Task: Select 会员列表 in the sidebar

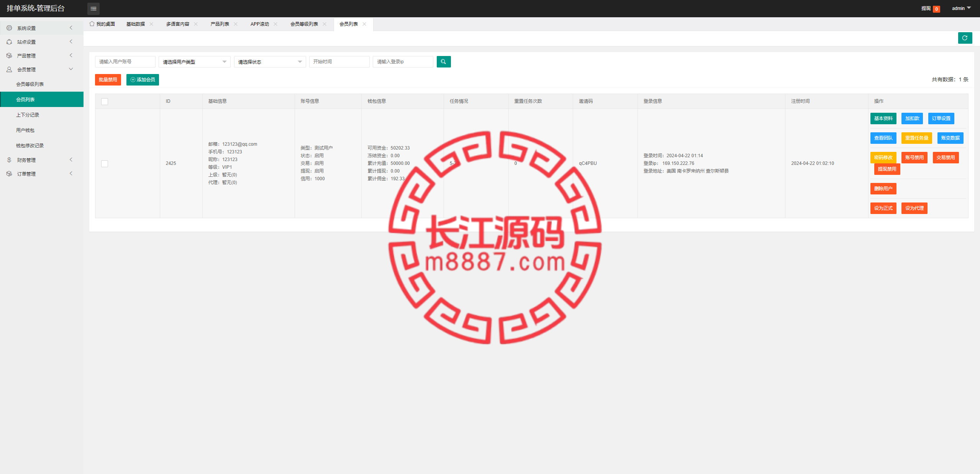Action: tap(42, 99)
